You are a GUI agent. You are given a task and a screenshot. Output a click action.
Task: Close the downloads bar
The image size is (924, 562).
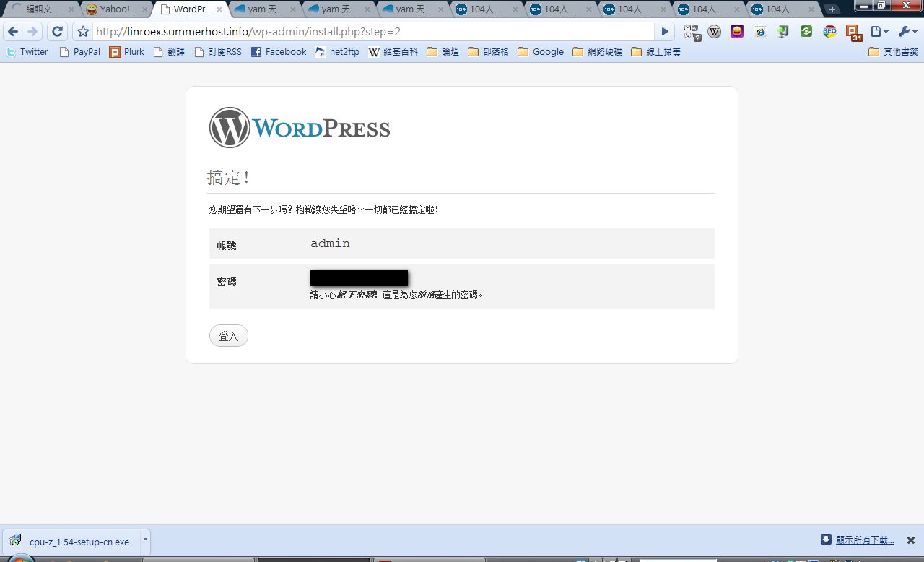[911, 540]
